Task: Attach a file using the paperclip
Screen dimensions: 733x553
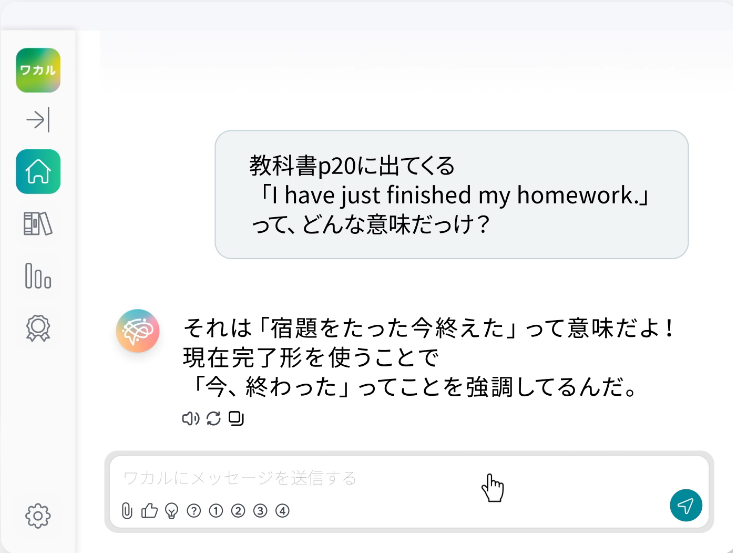Action: click(127, 511)
